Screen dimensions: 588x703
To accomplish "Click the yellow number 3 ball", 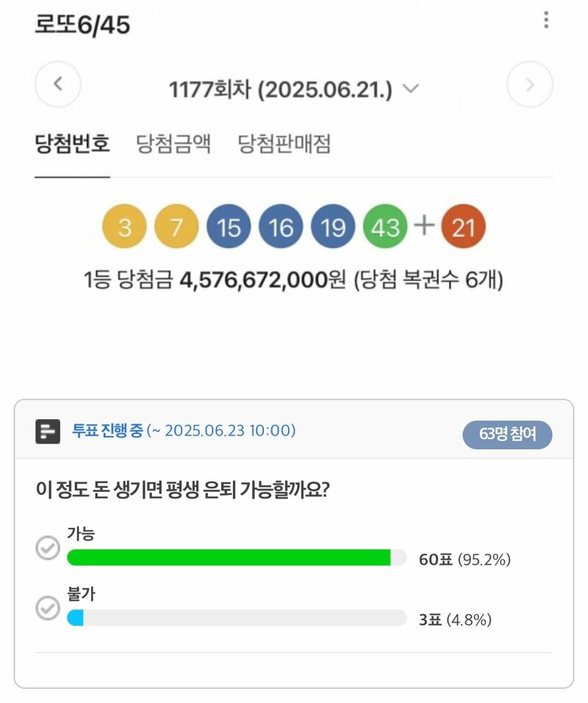I will click(x=125, y=226).
